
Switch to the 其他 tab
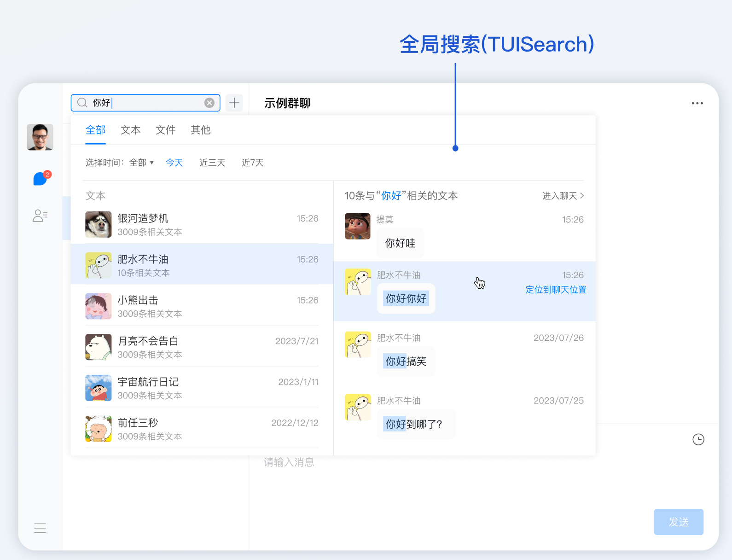(x=201, y=130)
